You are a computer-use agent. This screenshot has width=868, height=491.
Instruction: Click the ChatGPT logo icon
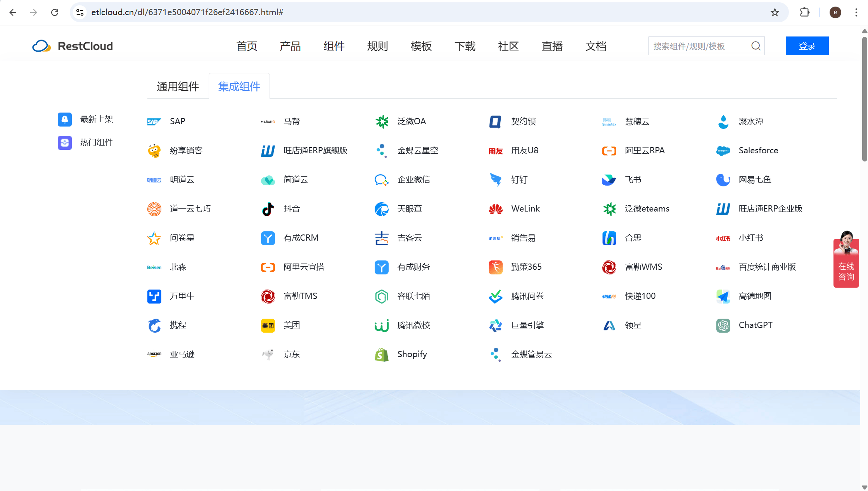[723, 325]
